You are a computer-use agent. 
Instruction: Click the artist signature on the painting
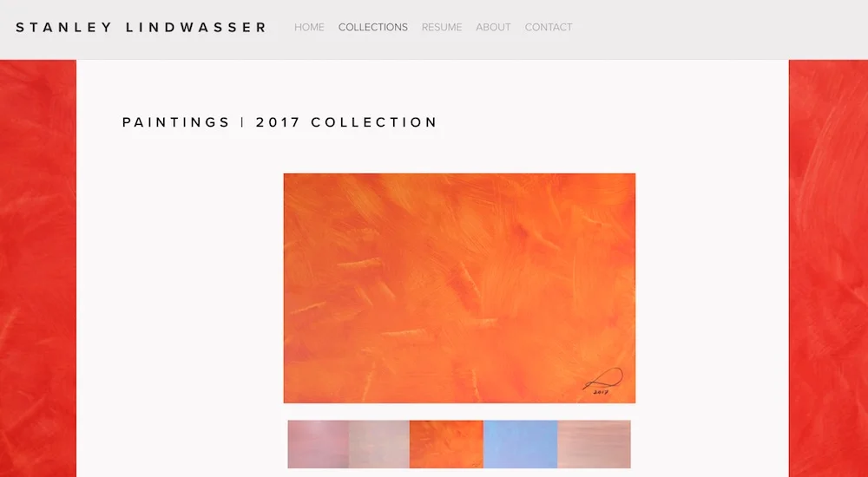[603, 379]
